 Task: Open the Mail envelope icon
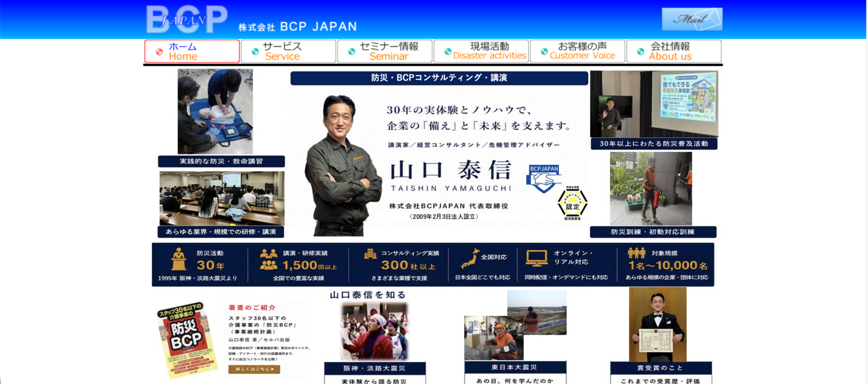692,19
